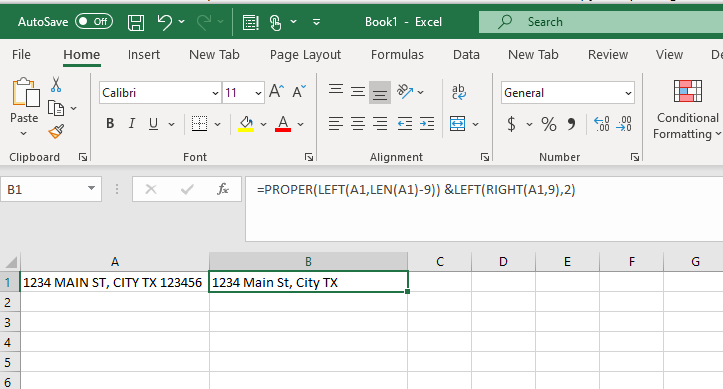The width and height of the screenshot is (723, 389).
Task: Open the Page Layout tab
Action: point(305,55)
